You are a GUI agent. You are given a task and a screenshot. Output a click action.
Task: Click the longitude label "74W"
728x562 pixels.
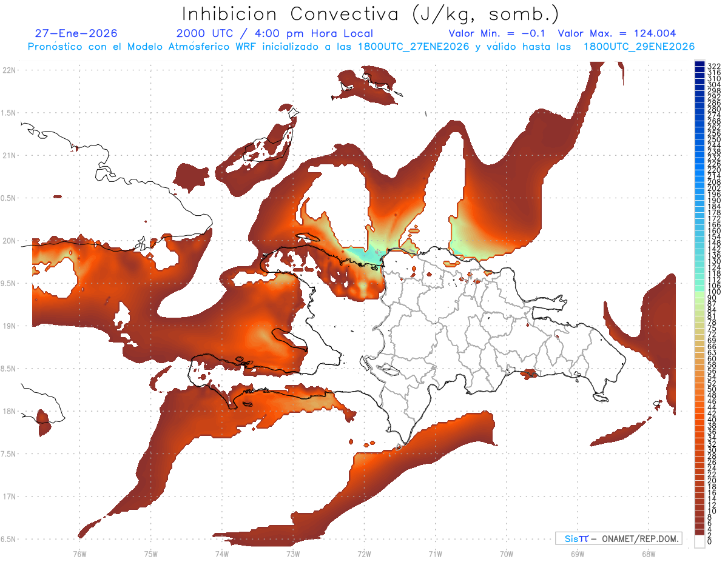(221, 554)
